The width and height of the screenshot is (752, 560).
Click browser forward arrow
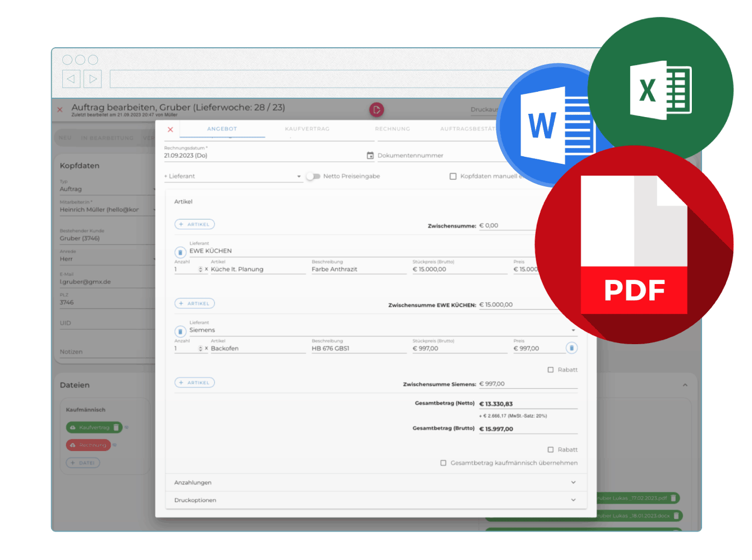coord(93,79)
